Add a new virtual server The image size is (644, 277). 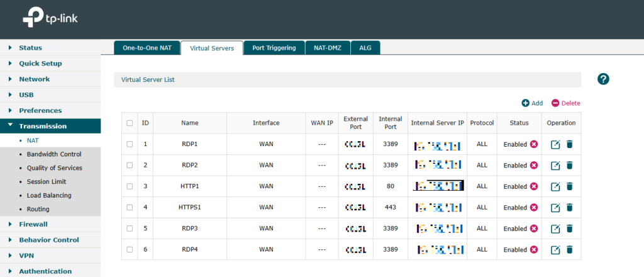point(532,103)
